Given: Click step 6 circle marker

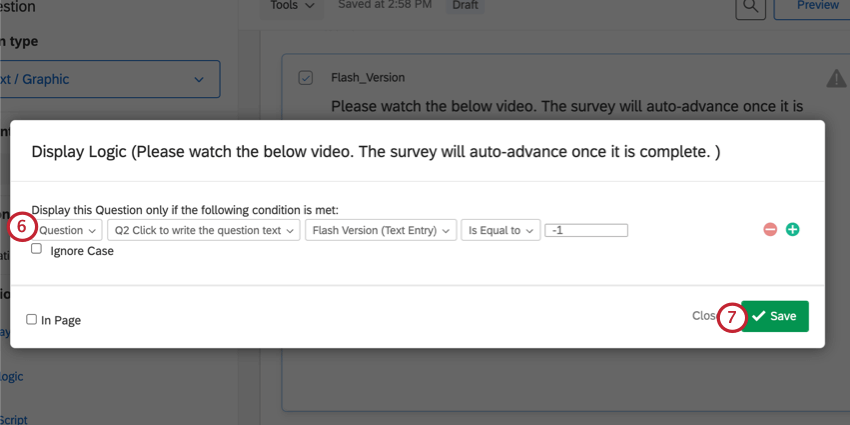Looking at the screenshot, I should pos(22,226).
